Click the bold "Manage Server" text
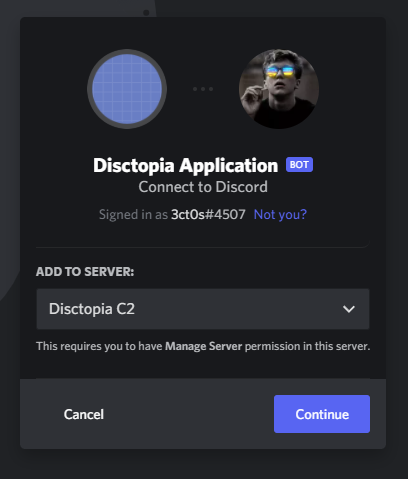The width and height of the screenshot is (408, 479). 203,346
